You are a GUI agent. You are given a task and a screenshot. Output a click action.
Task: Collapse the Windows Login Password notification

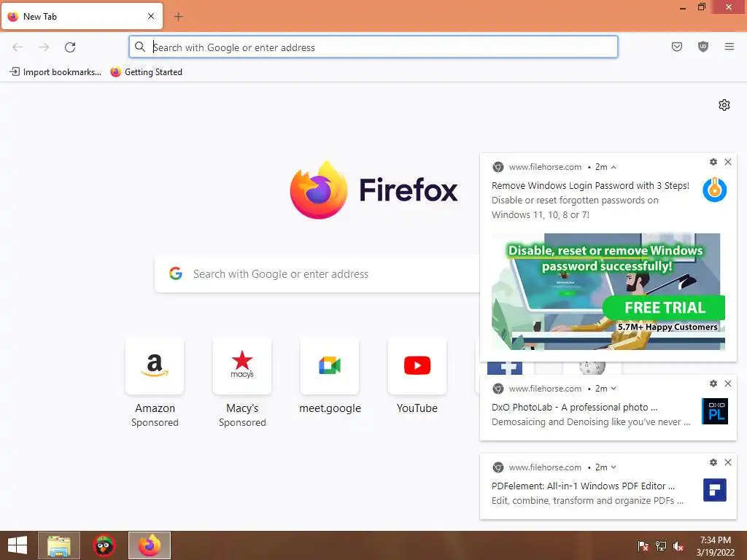point(614,167)
